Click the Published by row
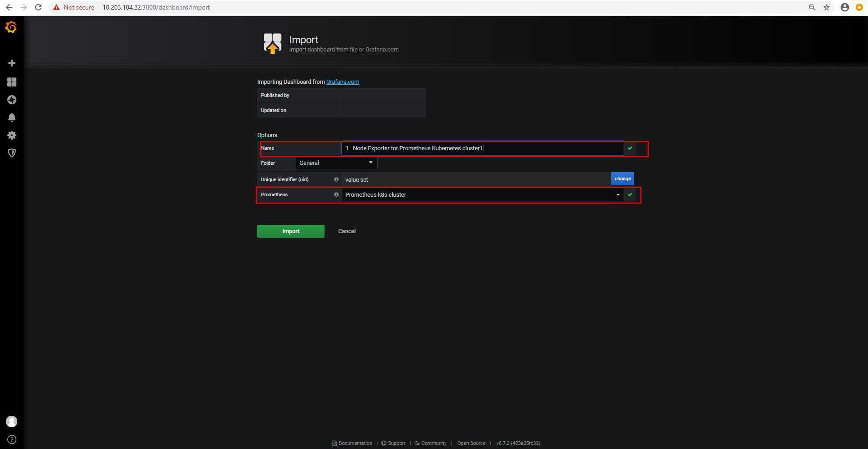Image resolution: width=868 pixels, height=449 pixels. click(341, 95)
